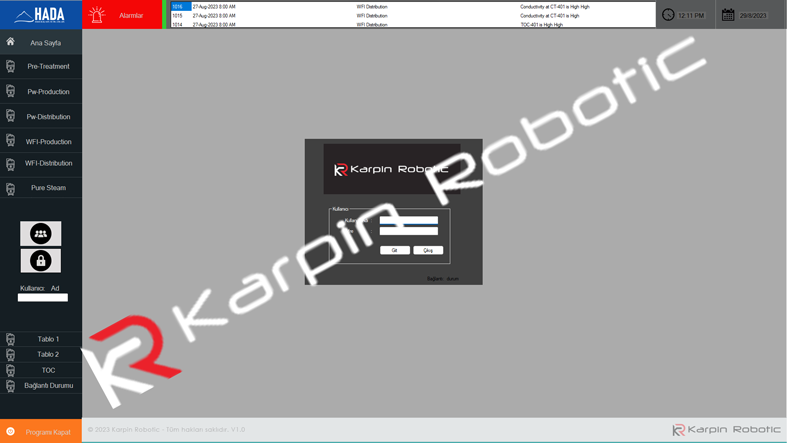This screenshot has width=787, height=443.
Task: Click the Pw-Production sidebar icon
Action: [x=11, y=91]
